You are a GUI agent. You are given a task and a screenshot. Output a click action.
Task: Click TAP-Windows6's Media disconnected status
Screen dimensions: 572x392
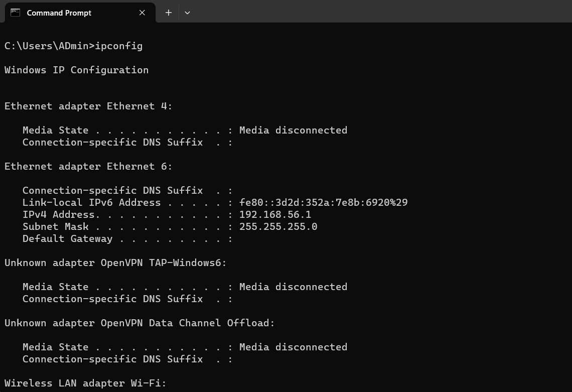293,287
